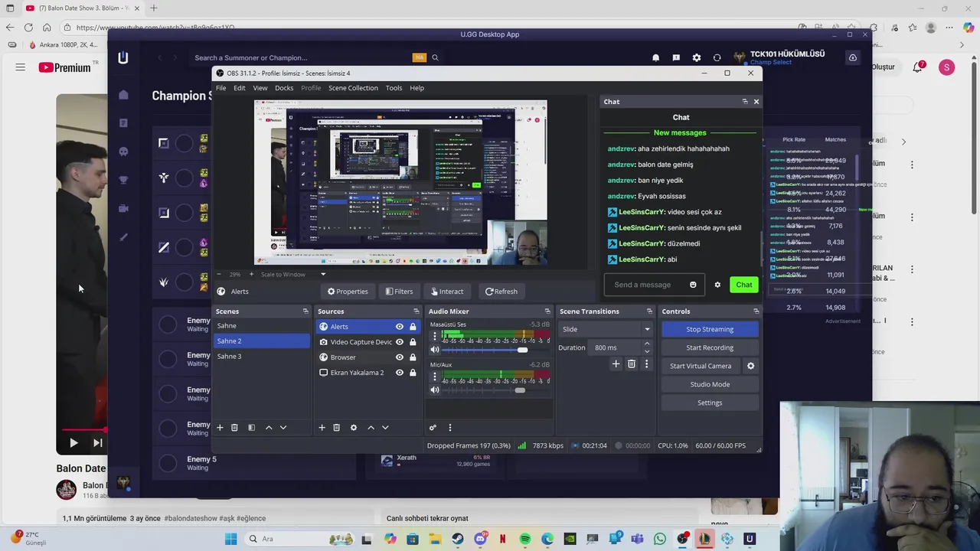Open the File menu in OBS
980x551 pixels.
point(220,88)
